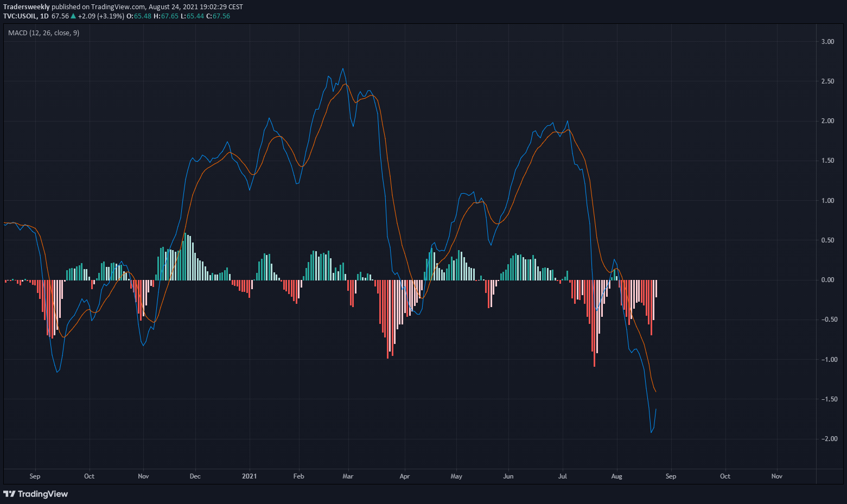Click the O:65.48 open value

[138, 16]
